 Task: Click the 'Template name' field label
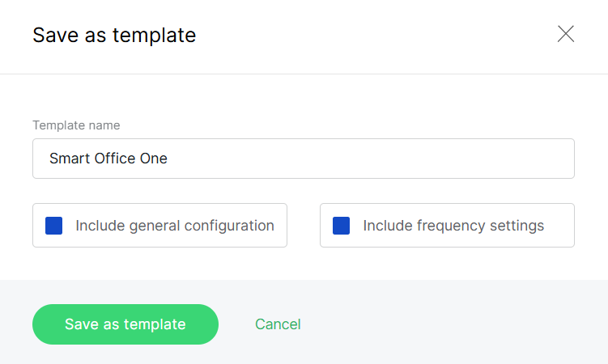click(76, 125)
